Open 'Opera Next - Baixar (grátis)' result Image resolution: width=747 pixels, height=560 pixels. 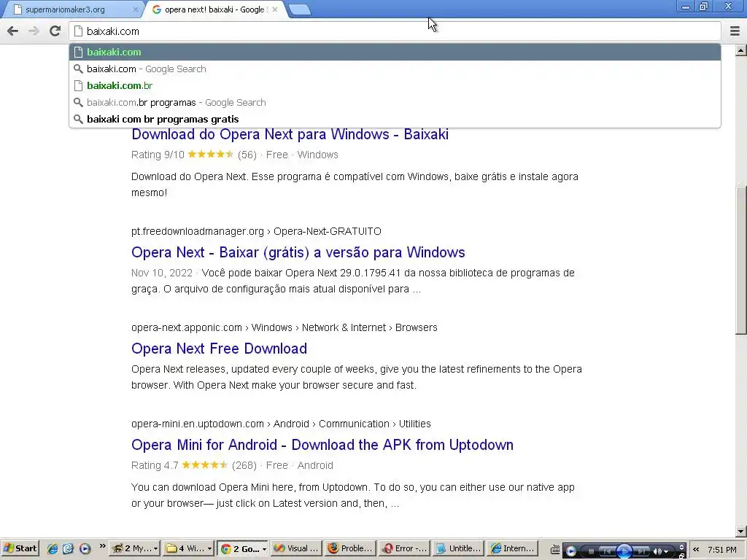click(298, 252)
